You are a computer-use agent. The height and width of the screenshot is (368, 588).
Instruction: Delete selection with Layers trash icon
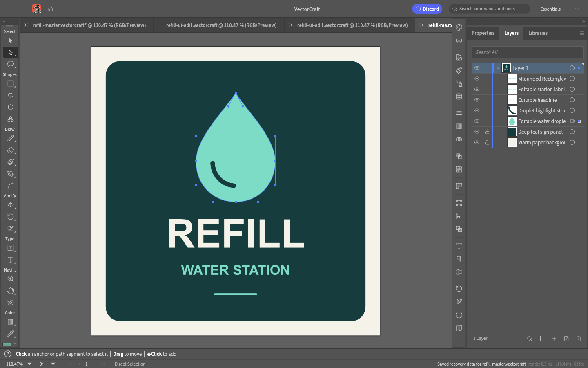click(x=579, y=339)
